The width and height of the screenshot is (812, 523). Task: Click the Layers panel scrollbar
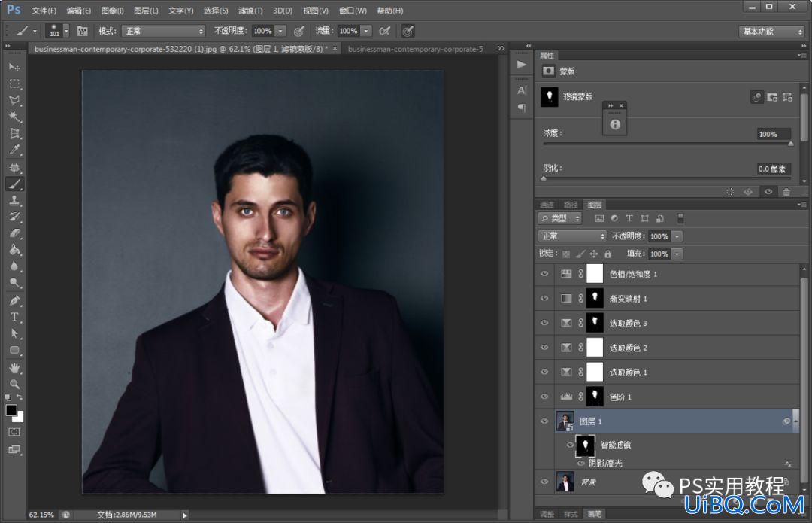[x=803, y=379]
